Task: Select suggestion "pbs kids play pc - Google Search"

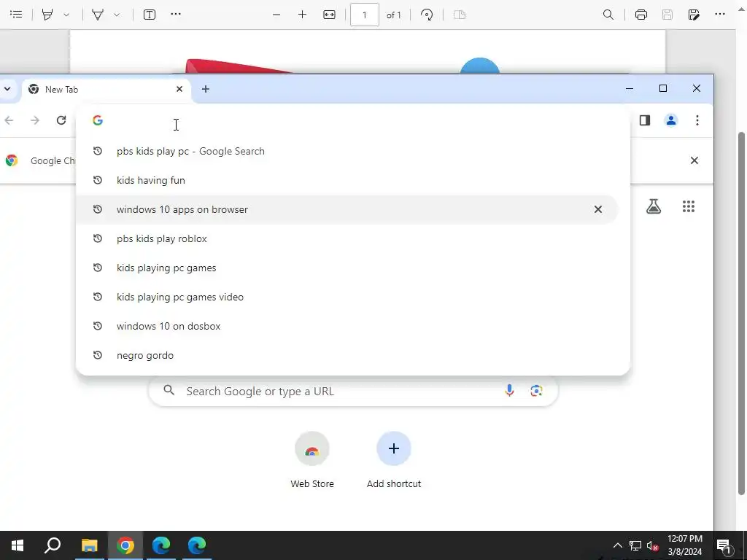Action: pyautogui.click(x=347, y=151)
